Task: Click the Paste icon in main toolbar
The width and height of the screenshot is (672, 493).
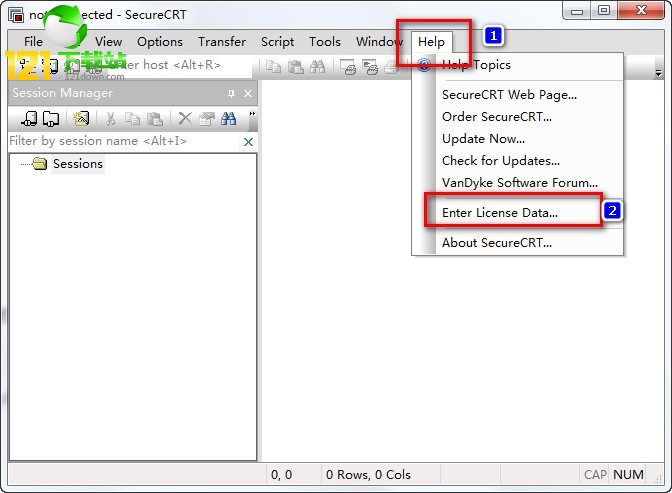Action: click(x=295, y=67)
